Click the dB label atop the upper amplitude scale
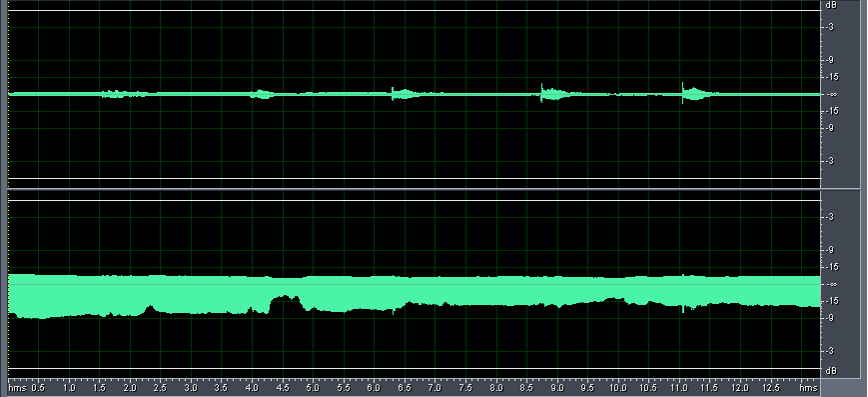The width and height of the screenshot is (868, 397). click(x=830, y=5)
